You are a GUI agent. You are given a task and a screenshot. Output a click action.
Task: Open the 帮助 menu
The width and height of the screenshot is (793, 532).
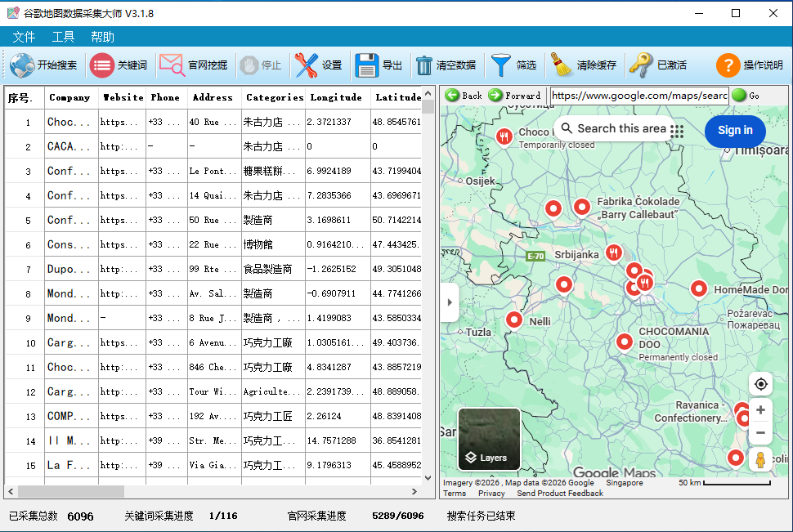click(102, 37)
